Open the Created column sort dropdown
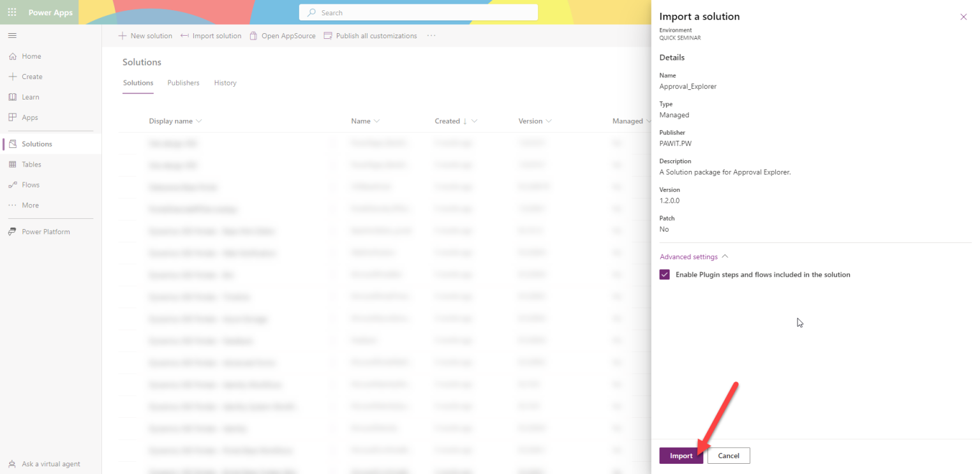This screenshot has width=980, height=474. click(x=473, y=121)
